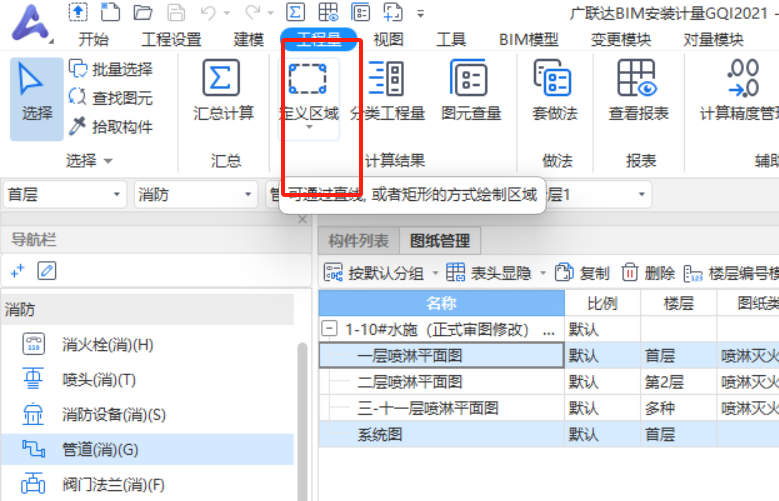Open the 开始 ribbon tab
779x501 pixels.
(x=93, y=39)
